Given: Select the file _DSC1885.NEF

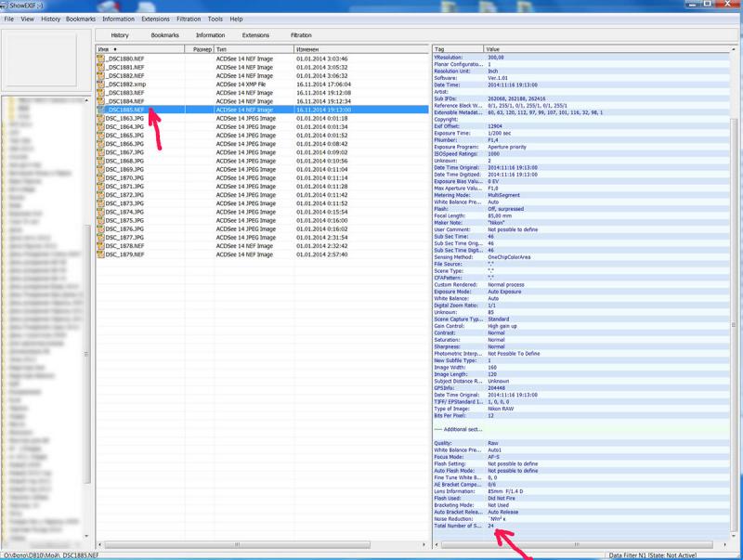Looking at the screenshot, I should coord(263,110).
